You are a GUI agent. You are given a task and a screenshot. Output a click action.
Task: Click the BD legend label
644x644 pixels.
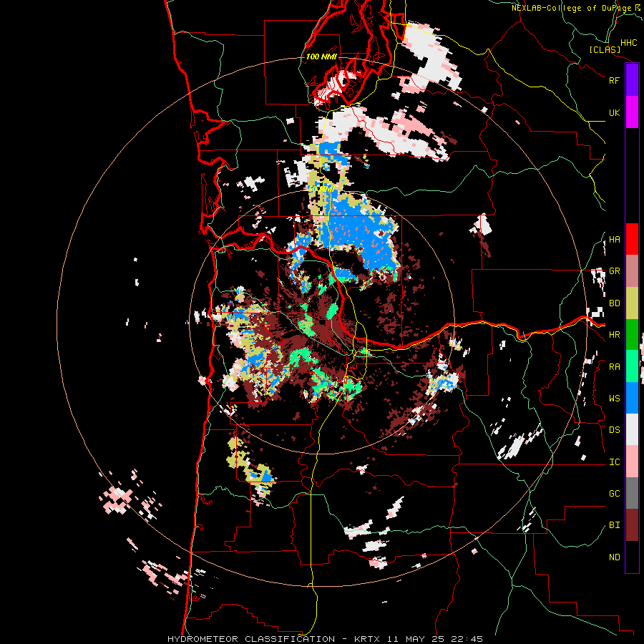[614, 303]
